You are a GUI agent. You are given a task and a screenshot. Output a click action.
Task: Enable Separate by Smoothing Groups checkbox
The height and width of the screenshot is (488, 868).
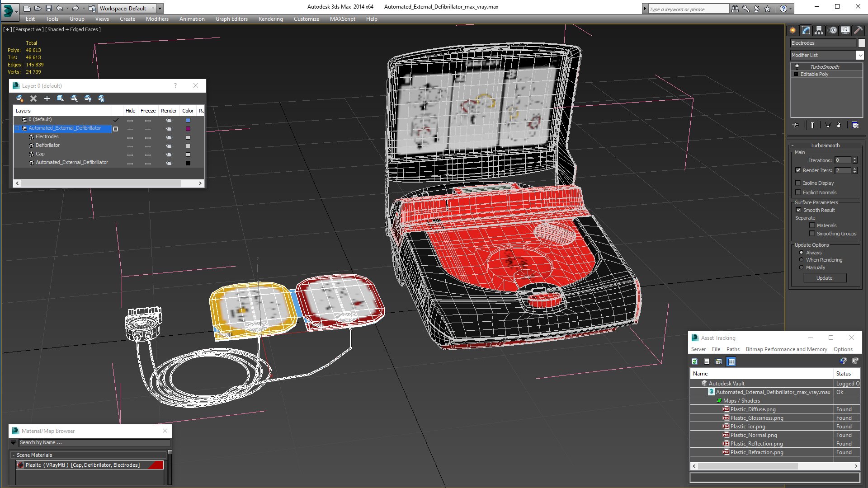pos(812,234)
